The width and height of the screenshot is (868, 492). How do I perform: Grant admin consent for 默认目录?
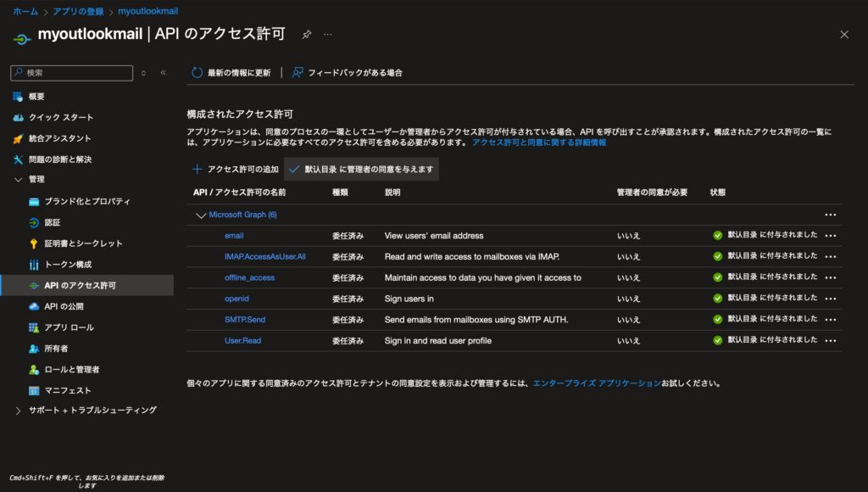coord(361,169)
